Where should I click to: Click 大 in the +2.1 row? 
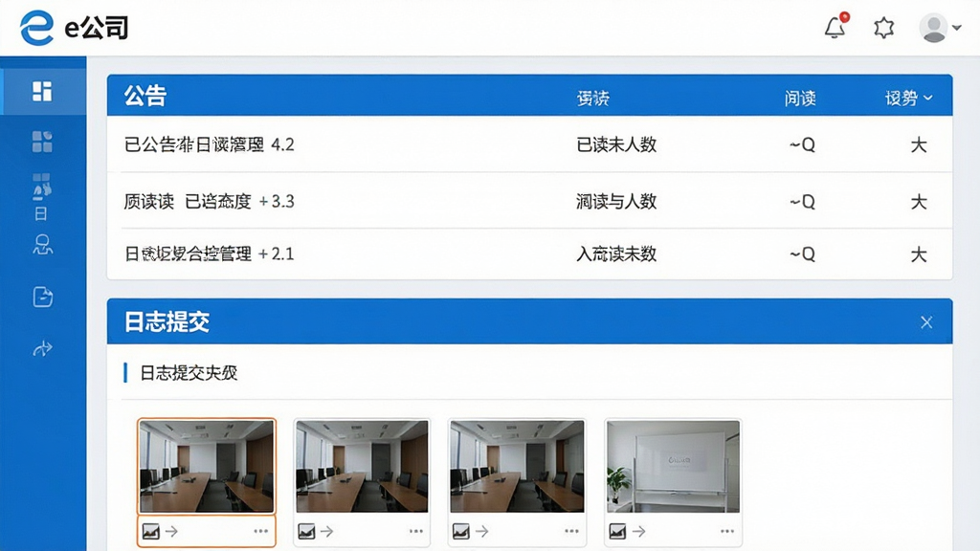click(918, 254)
